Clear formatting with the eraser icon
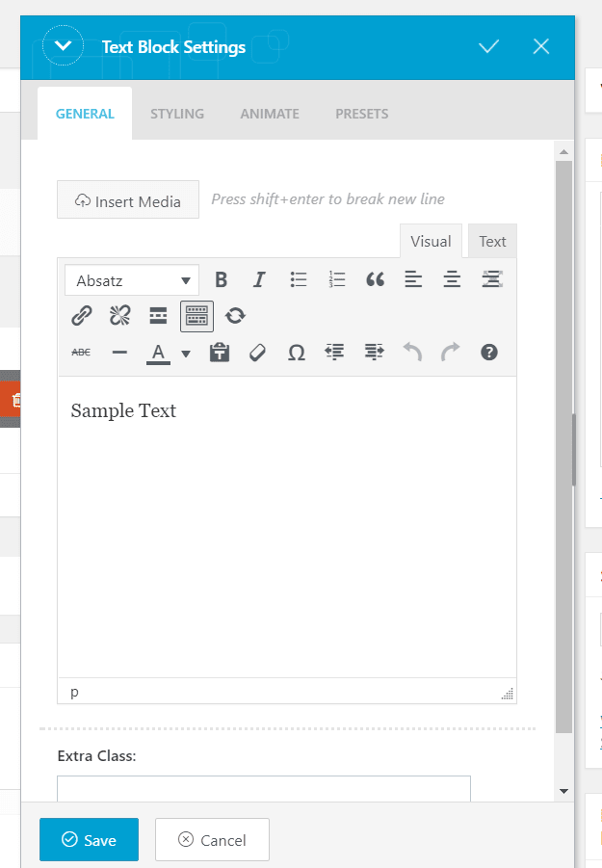The height and width of the screenshot is (868, 602). 257,352
